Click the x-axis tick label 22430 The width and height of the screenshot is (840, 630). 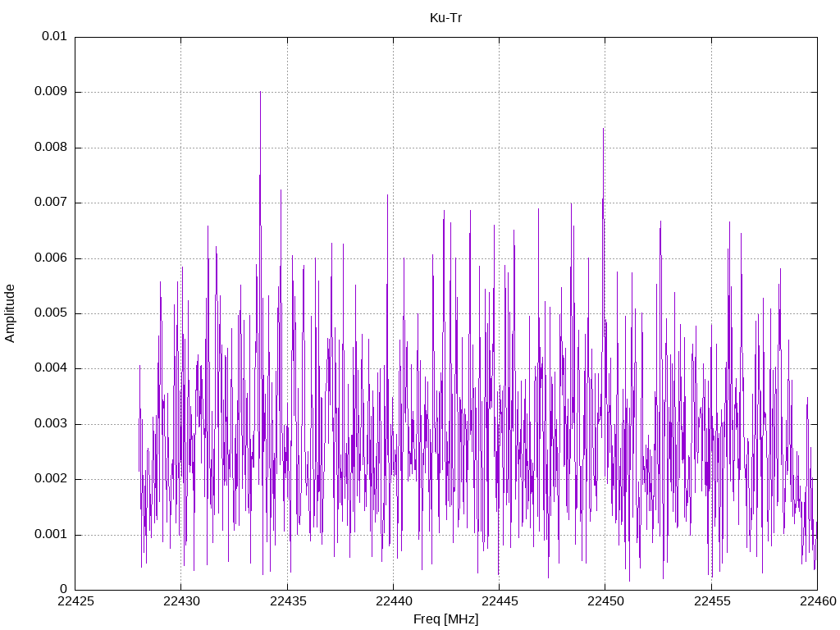click(181, 601)
